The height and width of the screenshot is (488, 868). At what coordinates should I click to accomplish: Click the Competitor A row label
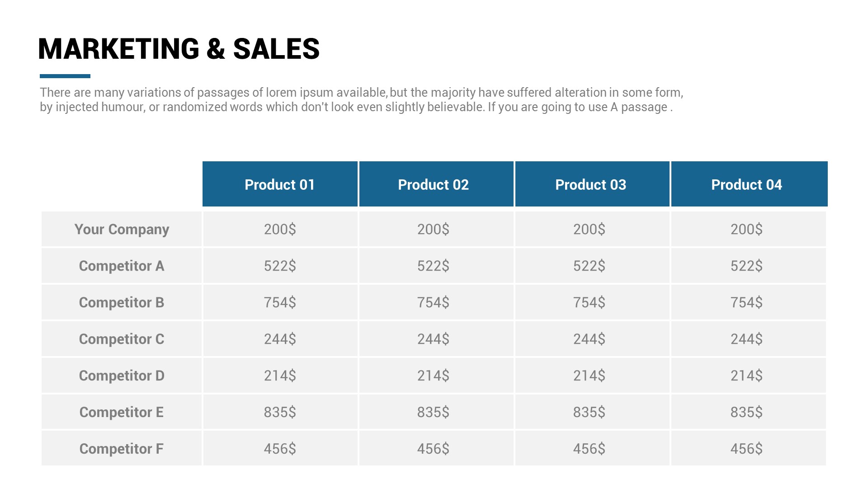click(x=122, y=266)
